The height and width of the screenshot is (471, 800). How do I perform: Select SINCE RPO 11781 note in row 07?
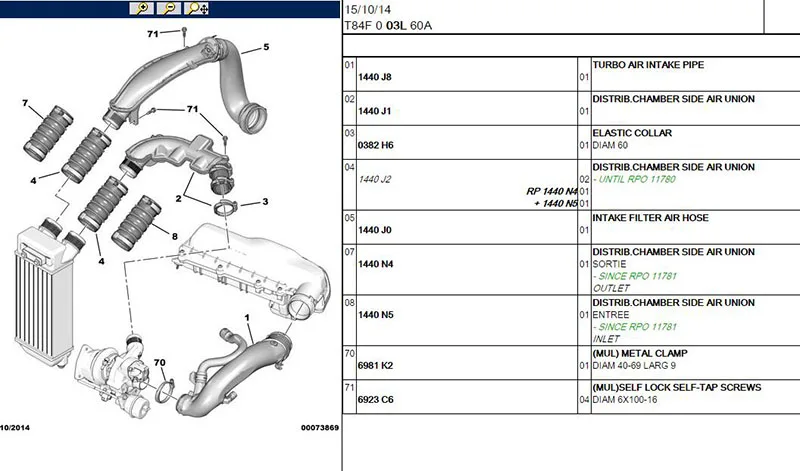coord(635,276)
